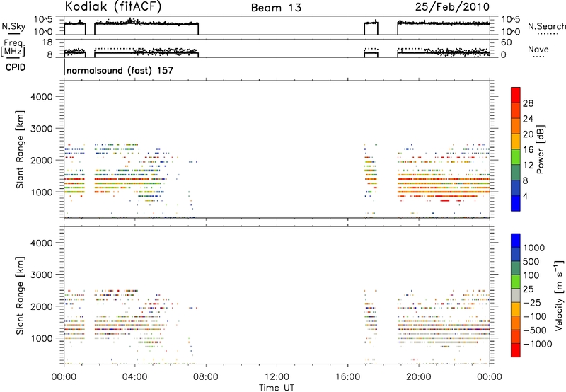Click the "CPID" label

point(16,67)
